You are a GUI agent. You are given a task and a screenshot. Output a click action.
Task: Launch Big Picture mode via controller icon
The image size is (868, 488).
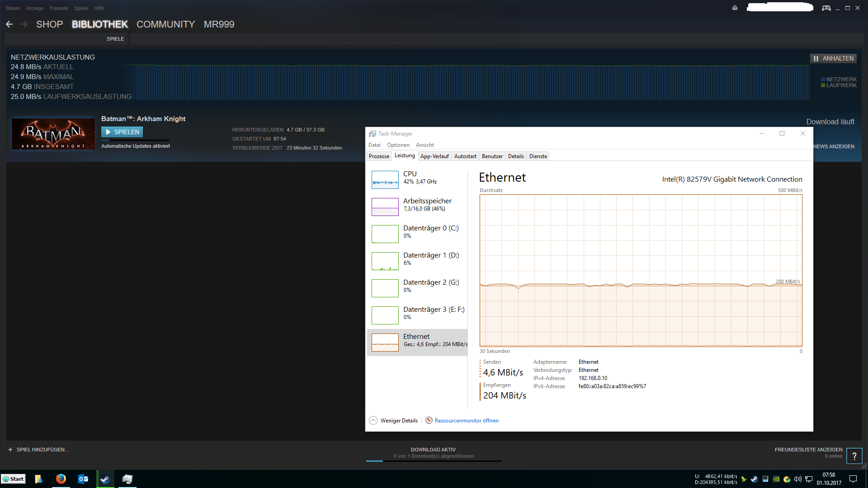(826, 8)
